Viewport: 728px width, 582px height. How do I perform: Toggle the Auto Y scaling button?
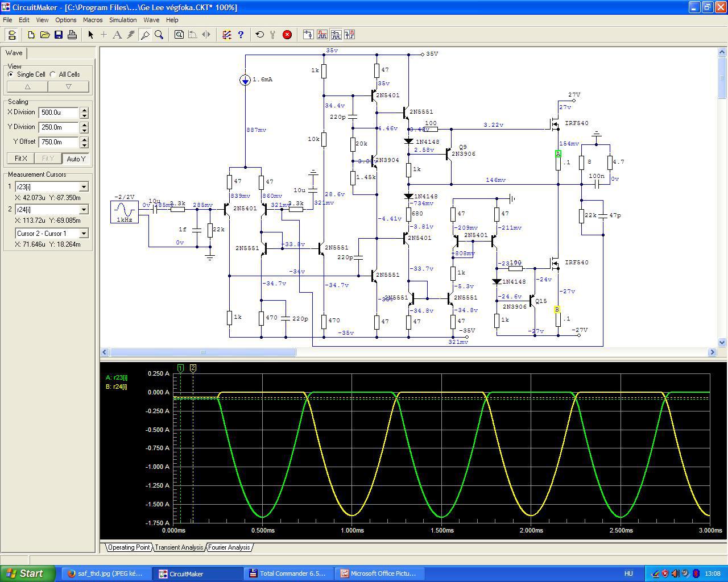click(76, 159)
